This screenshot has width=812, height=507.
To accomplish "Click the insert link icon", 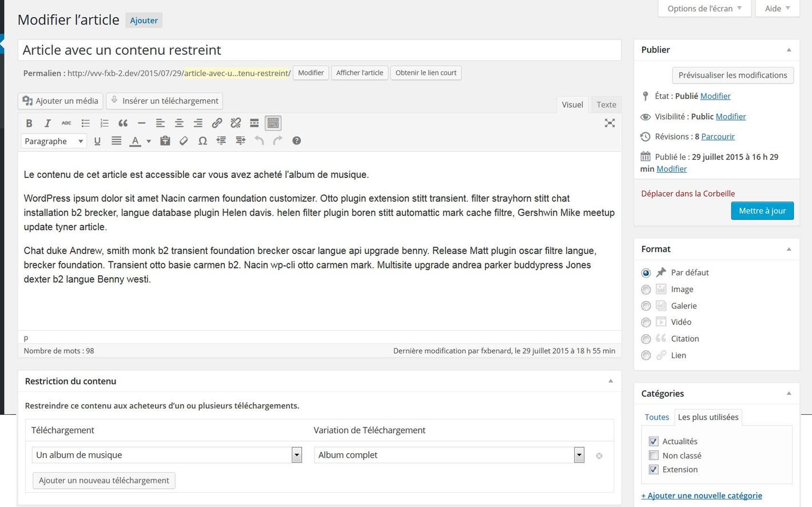I will coord(217,123).
